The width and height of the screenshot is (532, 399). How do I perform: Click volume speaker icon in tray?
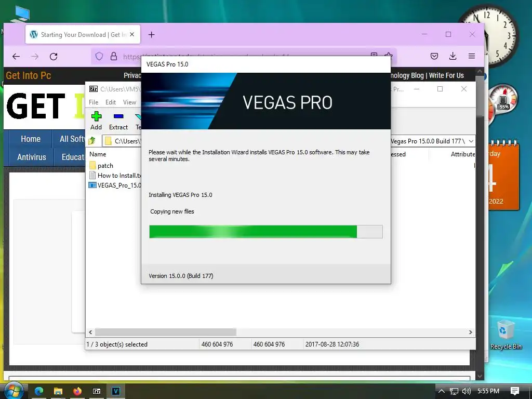pyautogui.click(x=467, y=391)
